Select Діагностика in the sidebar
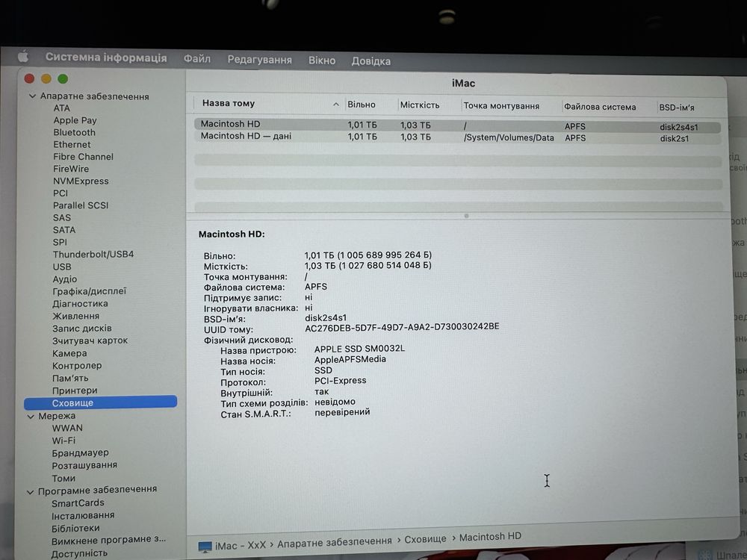This screenshot has height=560, width=747. (x=80, y=304)
